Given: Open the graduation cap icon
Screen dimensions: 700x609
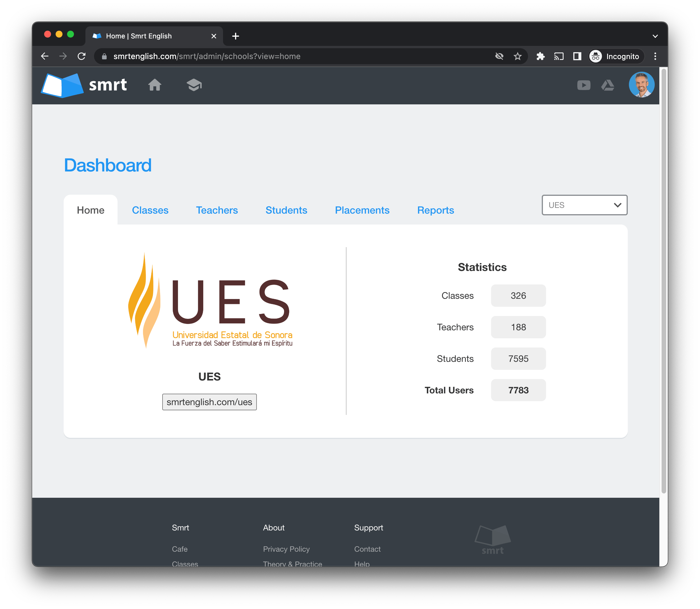Looking at the screenshot, I should pyautogui.click(x=194, y=85).
